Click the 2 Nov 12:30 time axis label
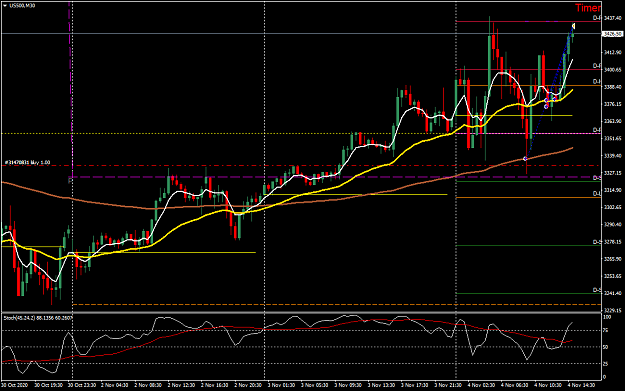Image resolution: width=625 pixels, height=391 pixels. pyautogui.click(x=181, y=385)
